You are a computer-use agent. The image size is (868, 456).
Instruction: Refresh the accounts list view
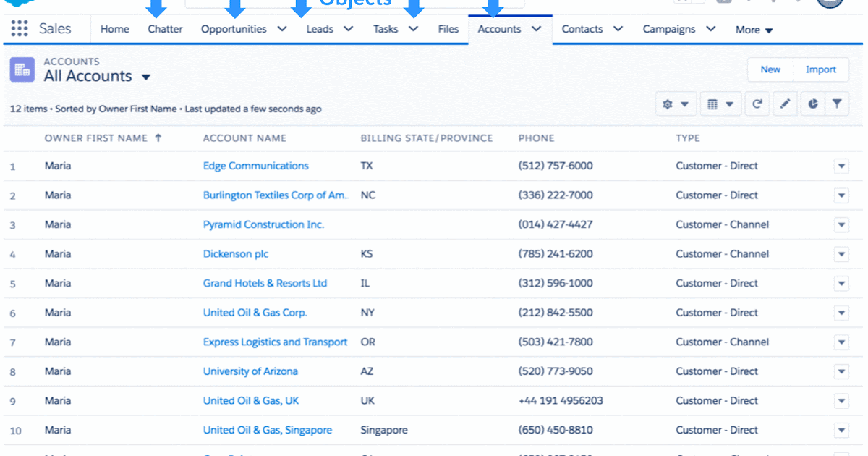pos(757,104)
